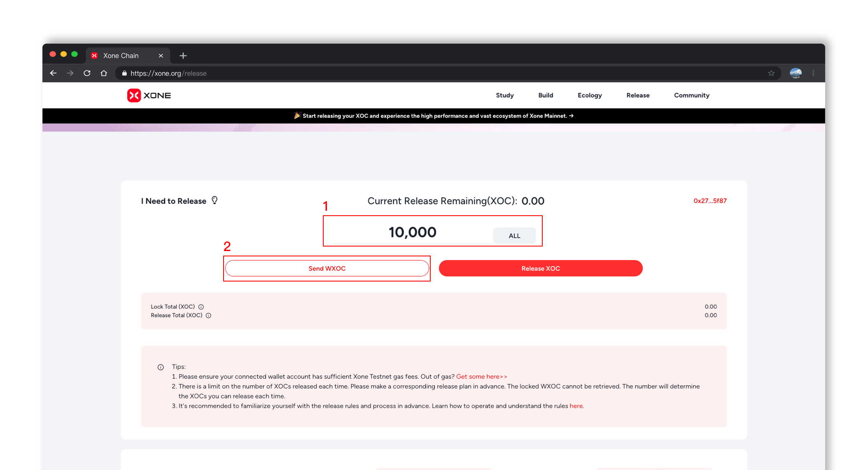Open the Study menu

pos(504,95)
